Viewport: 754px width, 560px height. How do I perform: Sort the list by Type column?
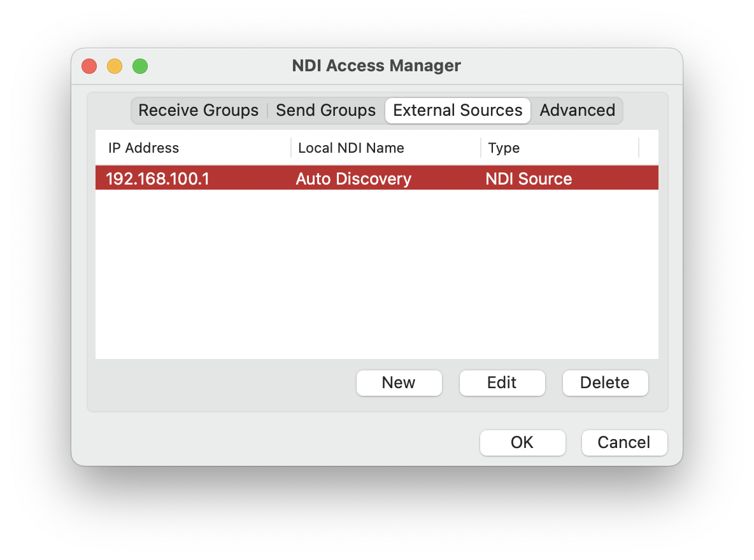504,148
